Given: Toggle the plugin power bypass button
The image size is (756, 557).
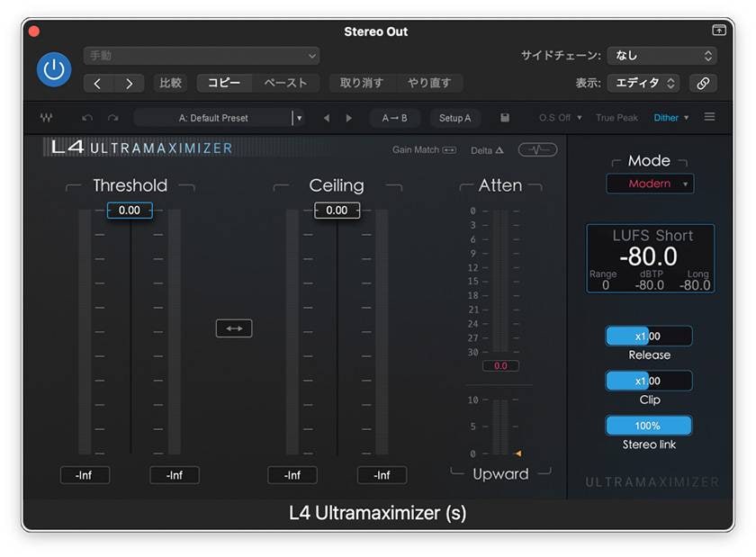Looking at the screenshot, I should pos(53,69).
